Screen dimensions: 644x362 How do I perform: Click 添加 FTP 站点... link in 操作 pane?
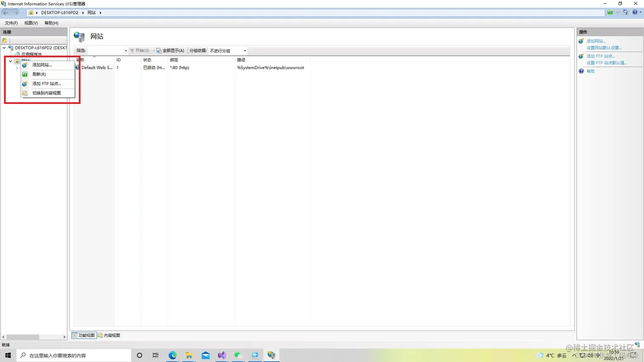601,56
